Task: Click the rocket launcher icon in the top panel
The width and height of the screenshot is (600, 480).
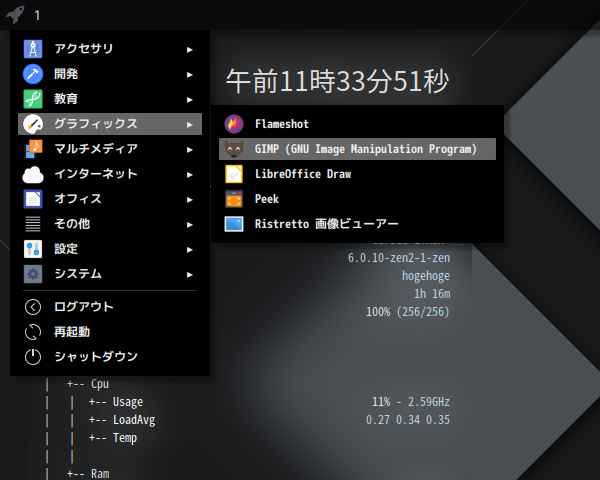Action: [x=15, y=15]
